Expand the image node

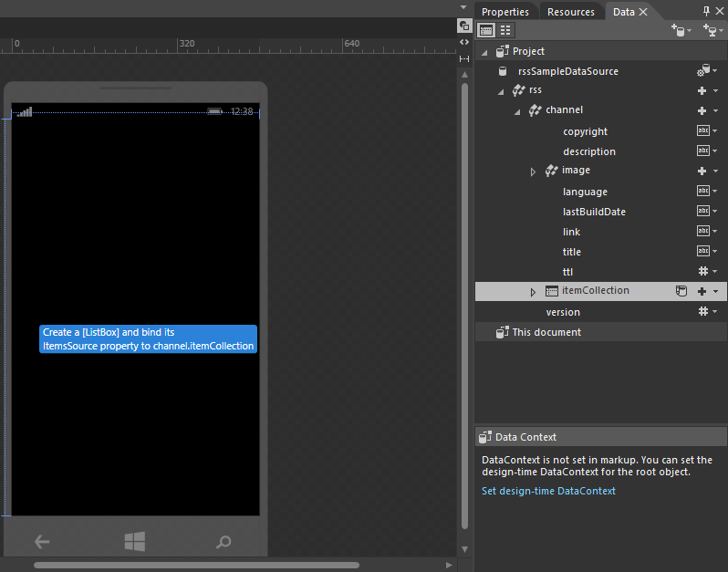534,172
